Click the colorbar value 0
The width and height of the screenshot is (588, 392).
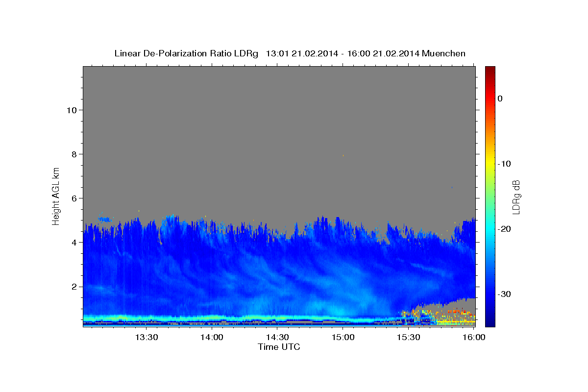click(500, 98)
